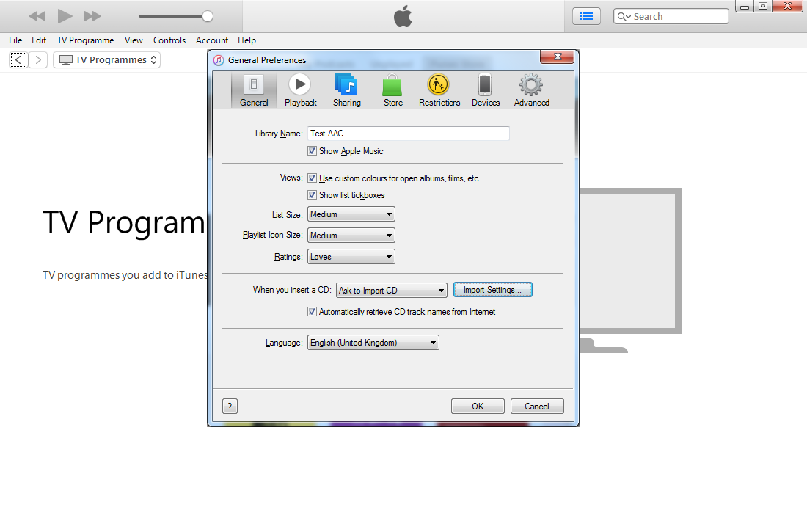Expand the List Size dropdown

(351, 214)
